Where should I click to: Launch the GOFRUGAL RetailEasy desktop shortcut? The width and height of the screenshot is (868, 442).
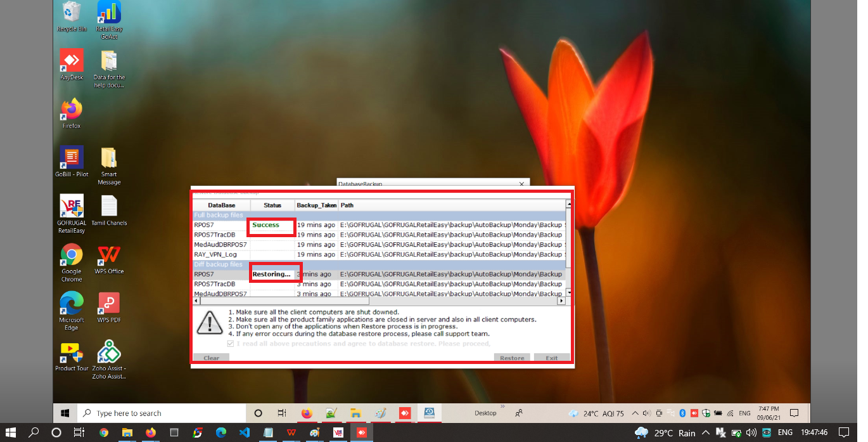pos(72,214)
